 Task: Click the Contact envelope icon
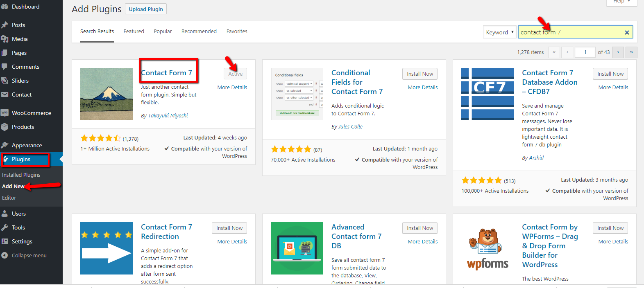5,94
